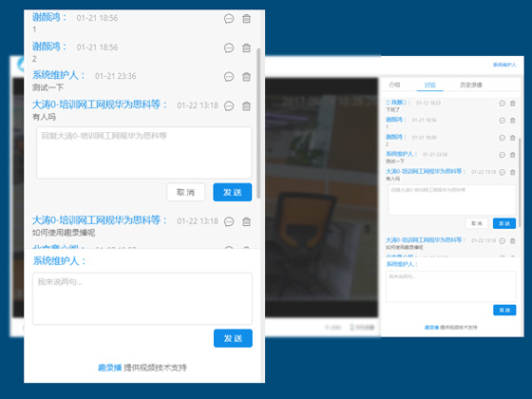Click trash icon next to 测试一下 comment
Screen dimensions: 532x399
tap(247, 77)
